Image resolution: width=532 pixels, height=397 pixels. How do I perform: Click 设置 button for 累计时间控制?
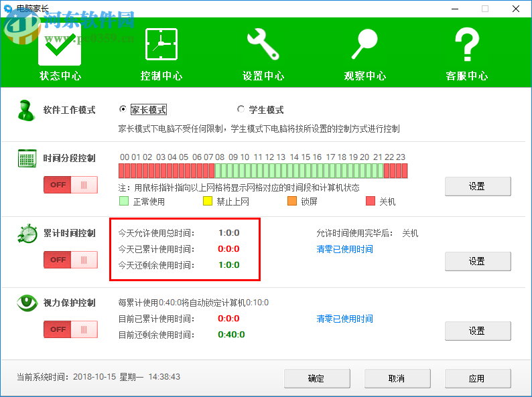tap(478, 261)
